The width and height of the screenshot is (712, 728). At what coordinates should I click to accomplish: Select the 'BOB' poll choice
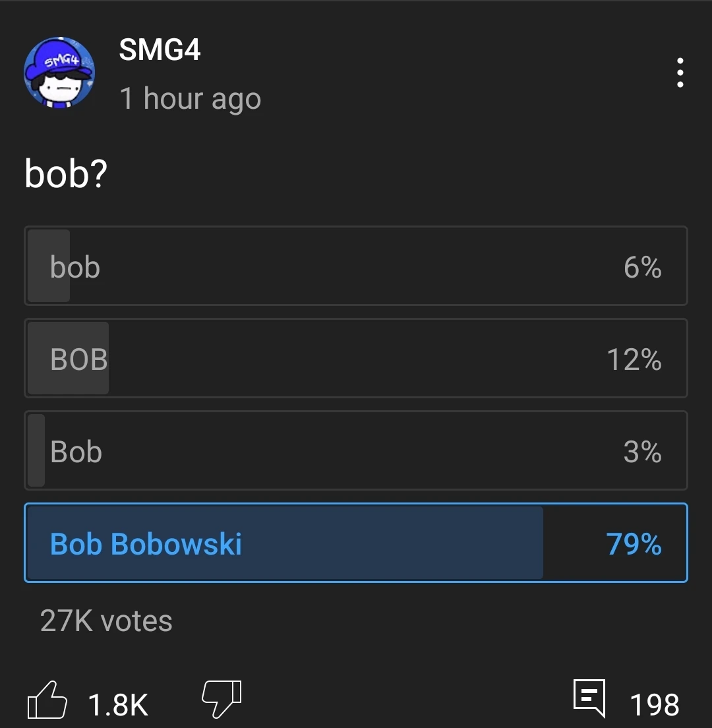coord(356,358)
